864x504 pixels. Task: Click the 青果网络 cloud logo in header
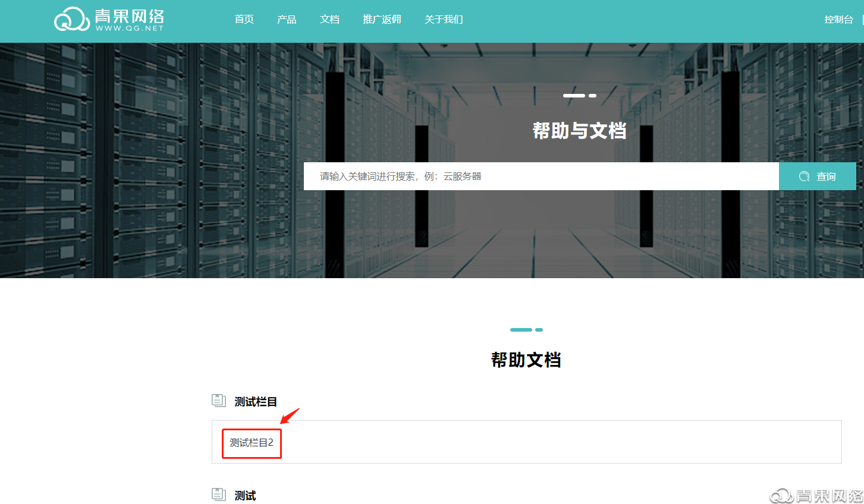[109, 20]
